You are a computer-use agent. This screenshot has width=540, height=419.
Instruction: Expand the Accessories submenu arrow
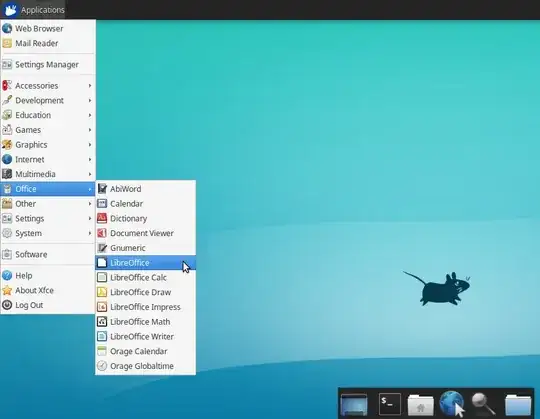tap(90, 85)
